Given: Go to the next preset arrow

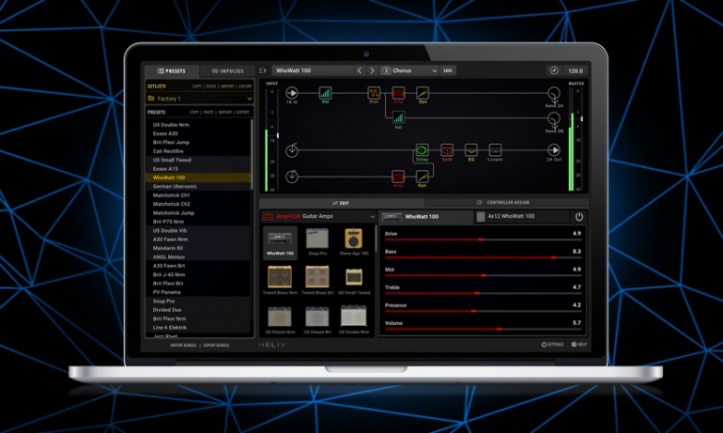Looking at the screenshot, I should point(372,71).
